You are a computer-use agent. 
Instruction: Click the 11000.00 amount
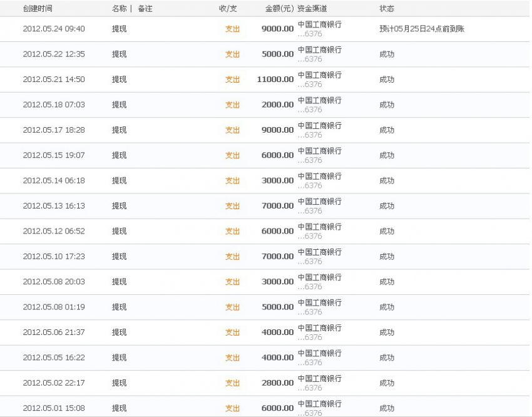(275, 80)
